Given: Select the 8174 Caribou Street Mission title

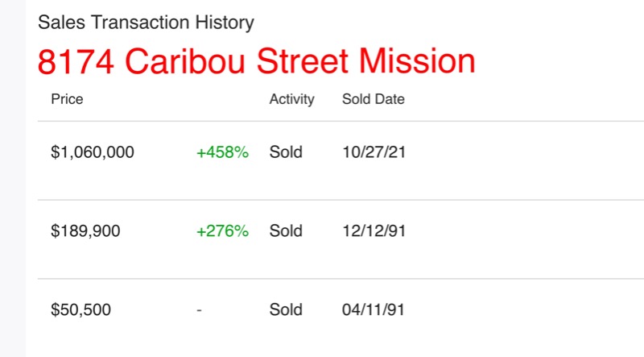Looking at the screenshot, I should (256, 61).
